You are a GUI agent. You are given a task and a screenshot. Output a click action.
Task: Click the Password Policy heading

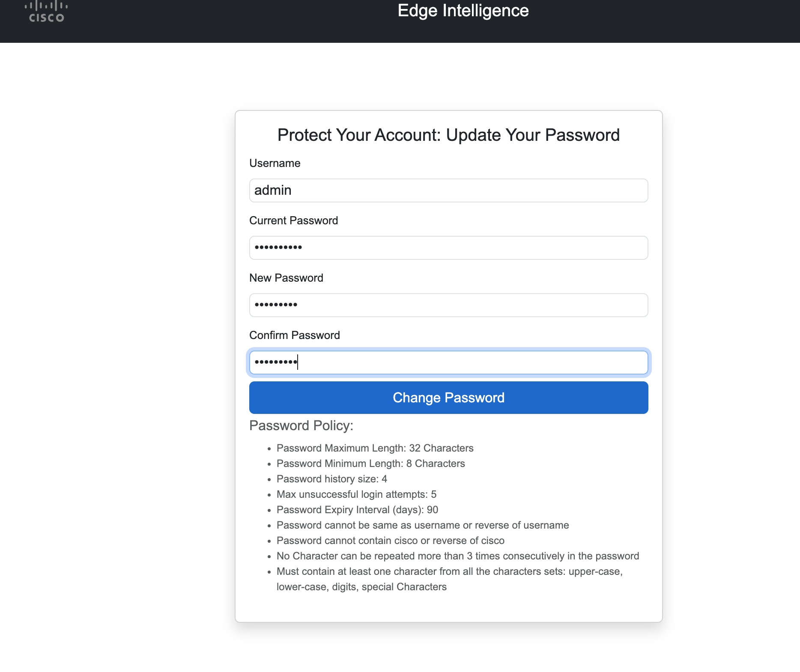pyautogui.click(x=301, y=425)
